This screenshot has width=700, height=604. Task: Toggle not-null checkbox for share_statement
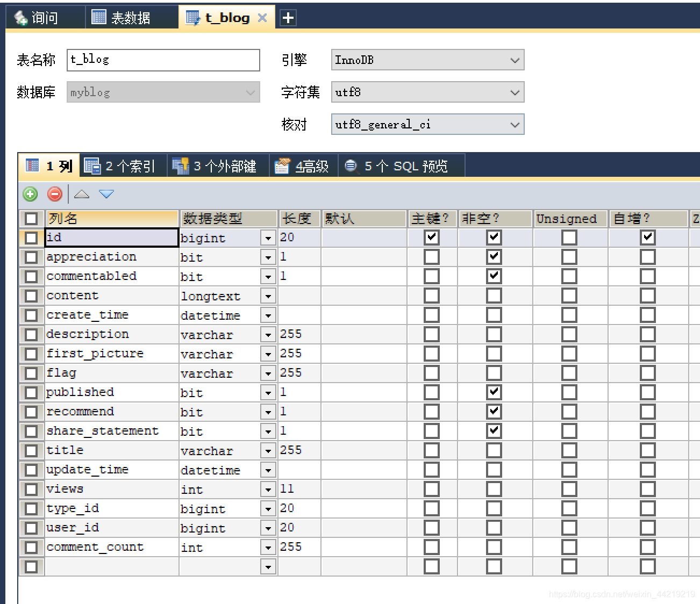(494, 431)
